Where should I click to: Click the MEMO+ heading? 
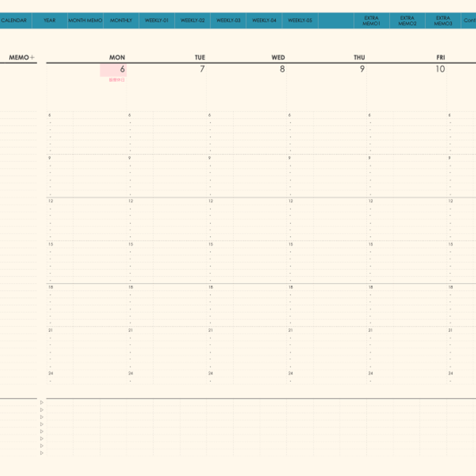pyautogui.click(x=22, y=57)
